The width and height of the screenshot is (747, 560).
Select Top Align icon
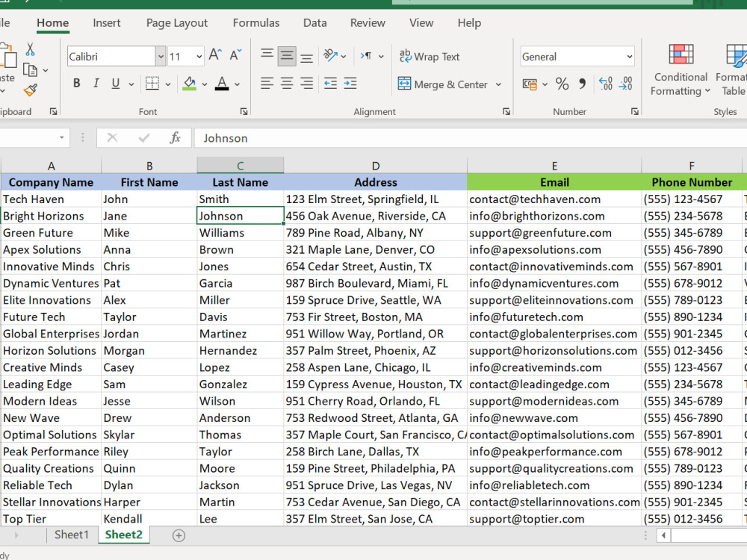[267, 55]
